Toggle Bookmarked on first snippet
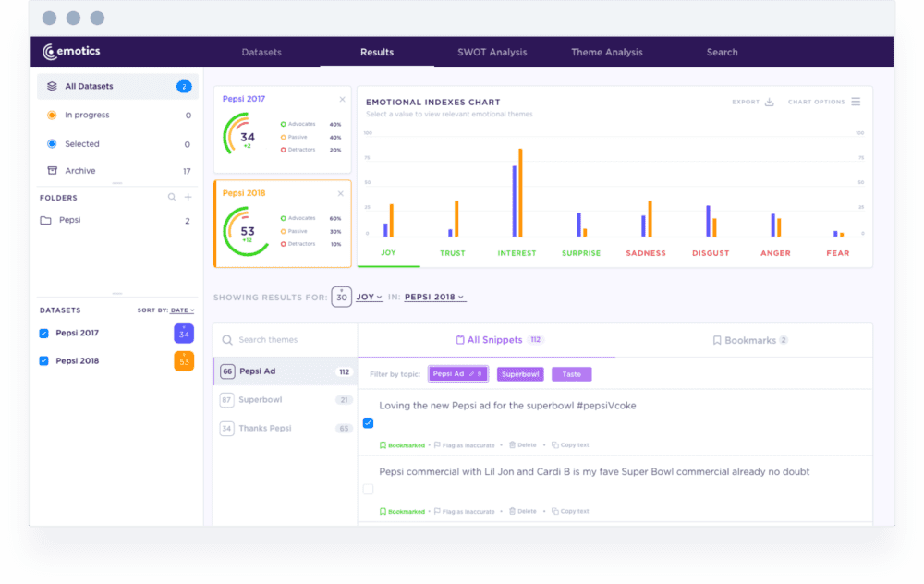The height and width of the screenshot is (584, 924). tap(402, 445)
